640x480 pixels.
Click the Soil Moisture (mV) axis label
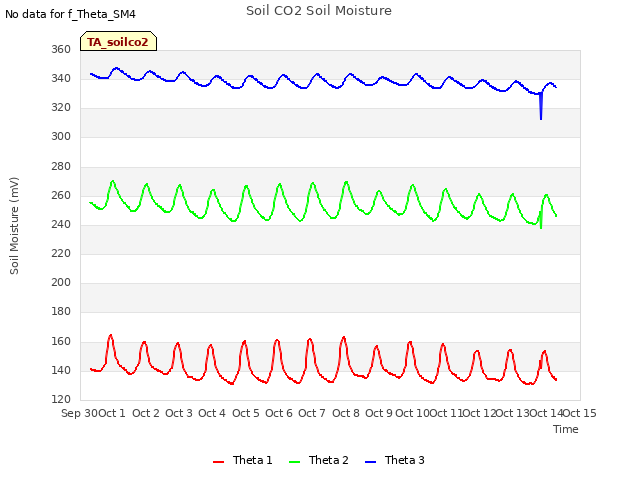point(14,226)
